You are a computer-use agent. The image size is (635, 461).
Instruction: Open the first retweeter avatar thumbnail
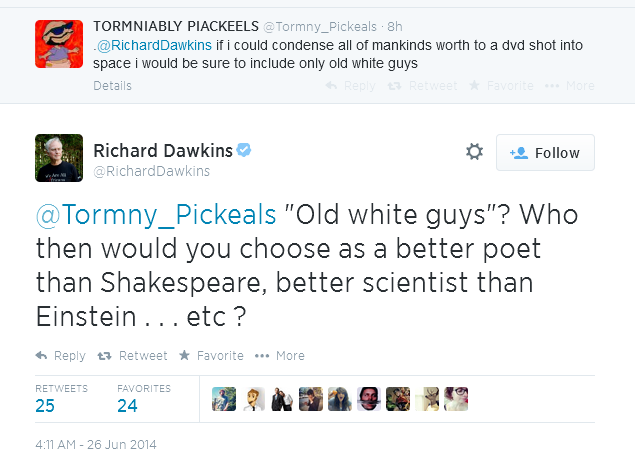tap(224, 399)
